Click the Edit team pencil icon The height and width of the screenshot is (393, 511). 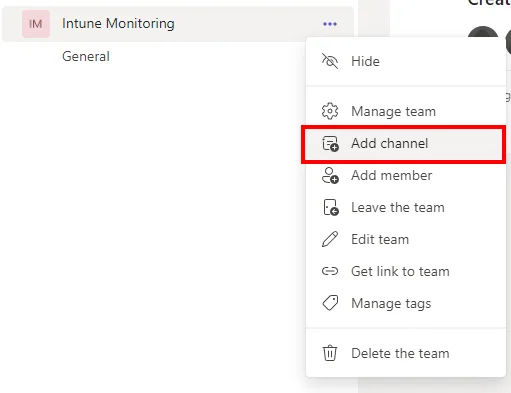[330, 239]
